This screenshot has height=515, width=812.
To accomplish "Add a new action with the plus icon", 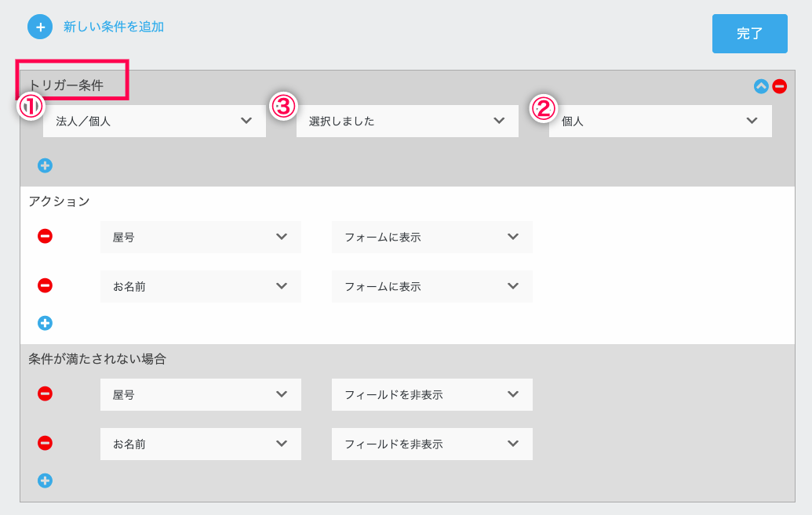I will point(45,324).
